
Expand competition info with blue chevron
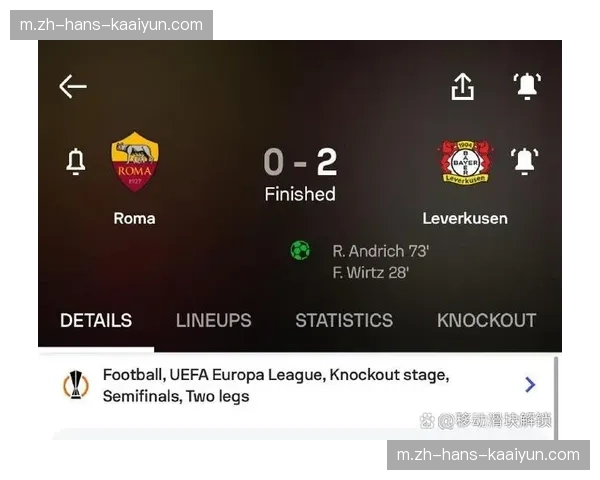(x=530, y=385)
